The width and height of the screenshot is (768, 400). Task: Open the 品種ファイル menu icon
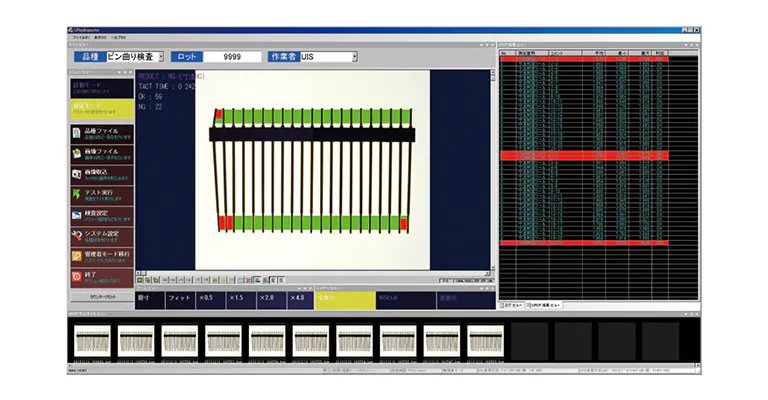click(x=78, y=133)
